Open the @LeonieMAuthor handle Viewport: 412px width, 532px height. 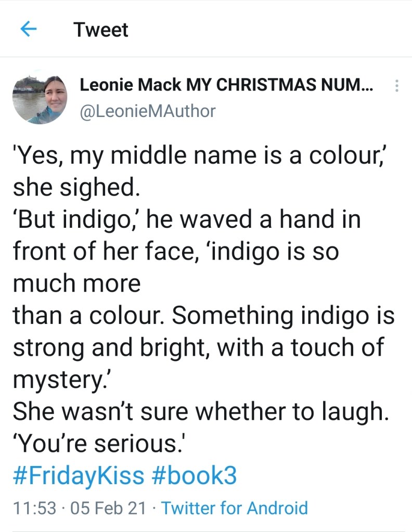click(x=147, y=111)
